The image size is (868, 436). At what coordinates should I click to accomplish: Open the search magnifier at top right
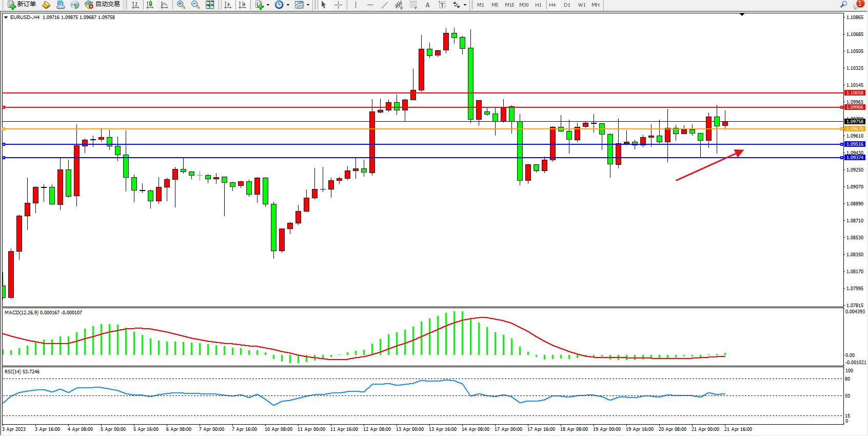tap(843, 5)
